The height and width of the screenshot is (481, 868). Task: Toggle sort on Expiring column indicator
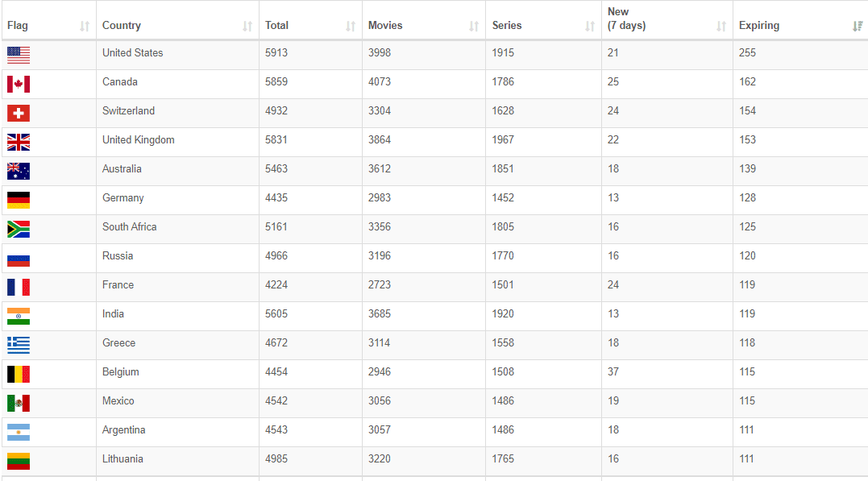(858, 26)
